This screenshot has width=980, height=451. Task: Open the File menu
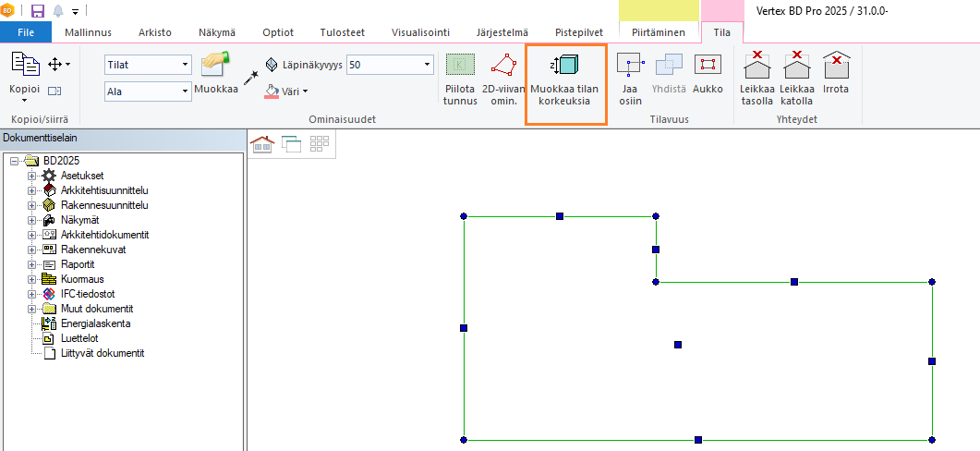(26, 32)
